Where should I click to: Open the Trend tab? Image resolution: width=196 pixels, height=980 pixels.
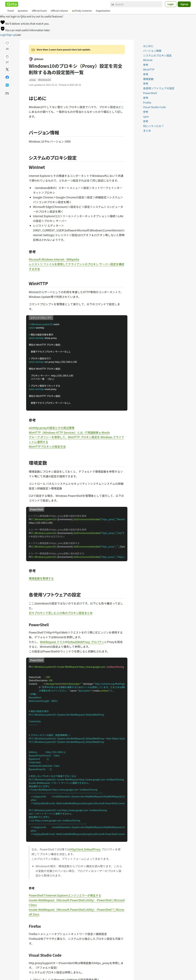pyautogui.click(x=11, y=11)
